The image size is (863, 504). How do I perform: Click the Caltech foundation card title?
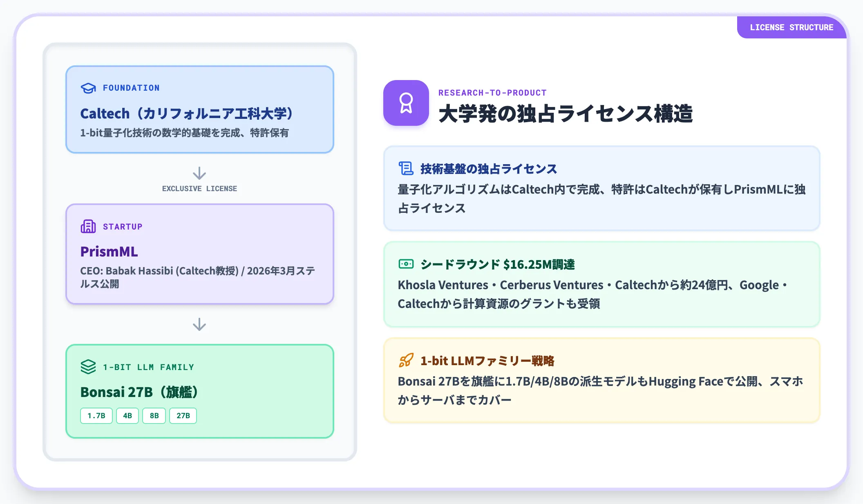pyautogui.click(x=186, y=113)
